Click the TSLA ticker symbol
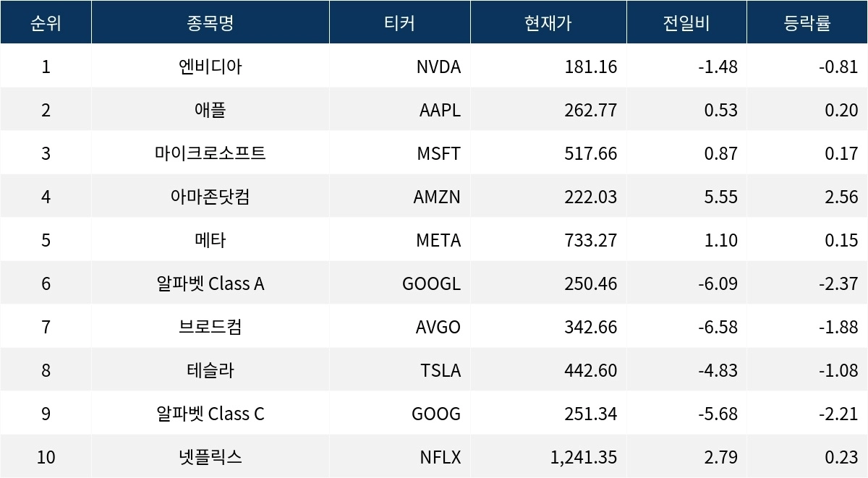The height and width of the screenshot is (478, 868). (x=441, y=370)
